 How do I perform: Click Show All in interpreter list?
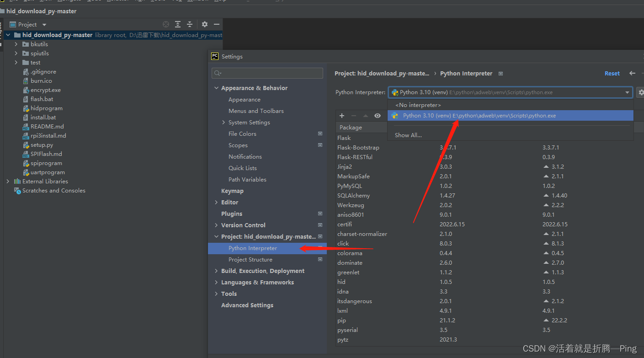(408, 135)
